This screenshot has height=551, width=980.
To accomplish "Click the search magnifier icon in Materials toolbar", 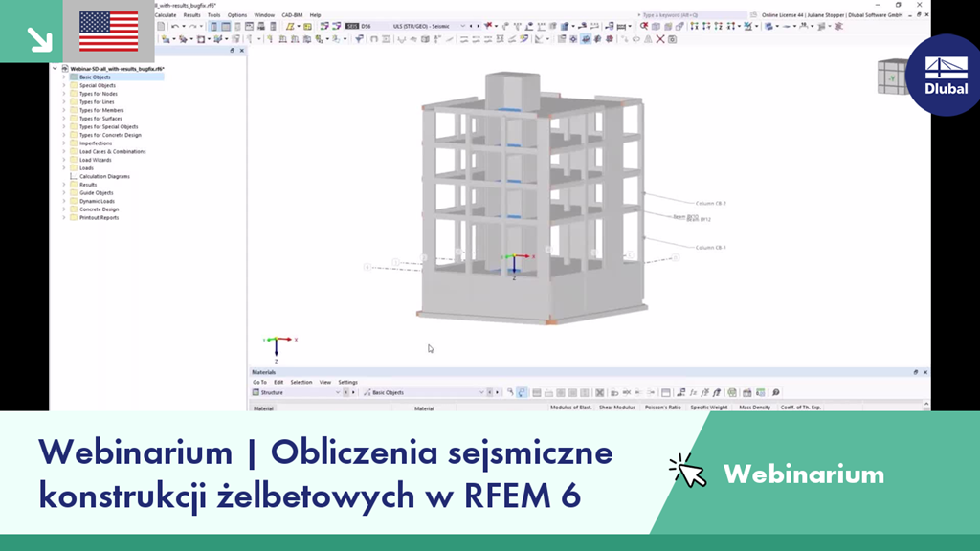I will tap(775, 392).
